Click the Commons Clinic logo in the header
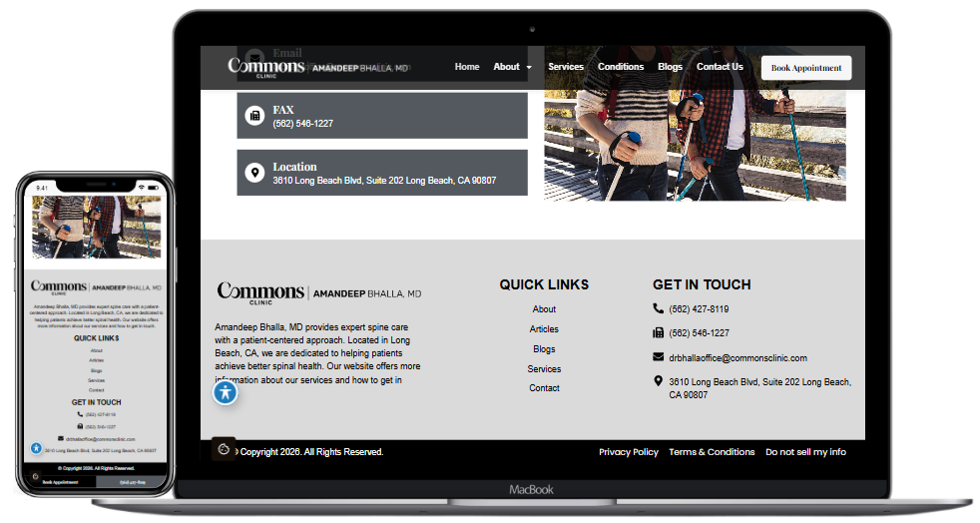Viewport: 980px width, 523px height. [318, 67]
